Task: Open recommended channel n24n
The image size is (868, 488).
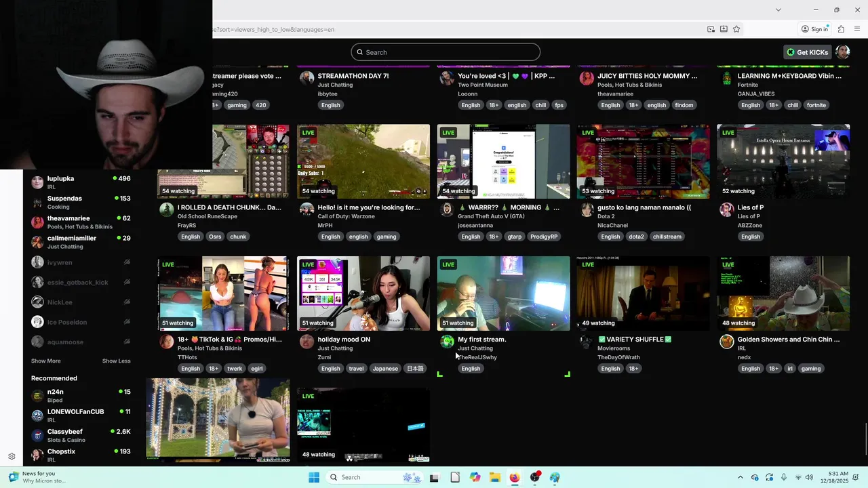Action: 81,396
